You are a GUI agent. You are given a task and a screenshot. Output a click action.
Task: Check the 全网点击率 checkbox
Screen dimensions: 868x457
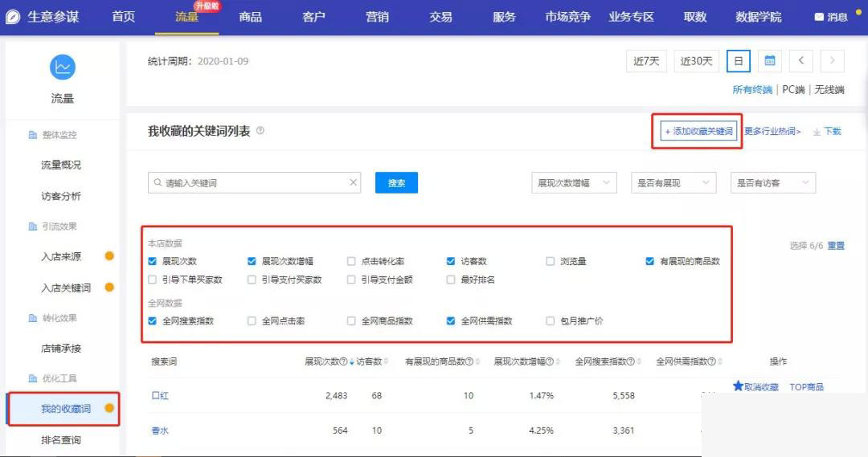(x=252, y=320)
